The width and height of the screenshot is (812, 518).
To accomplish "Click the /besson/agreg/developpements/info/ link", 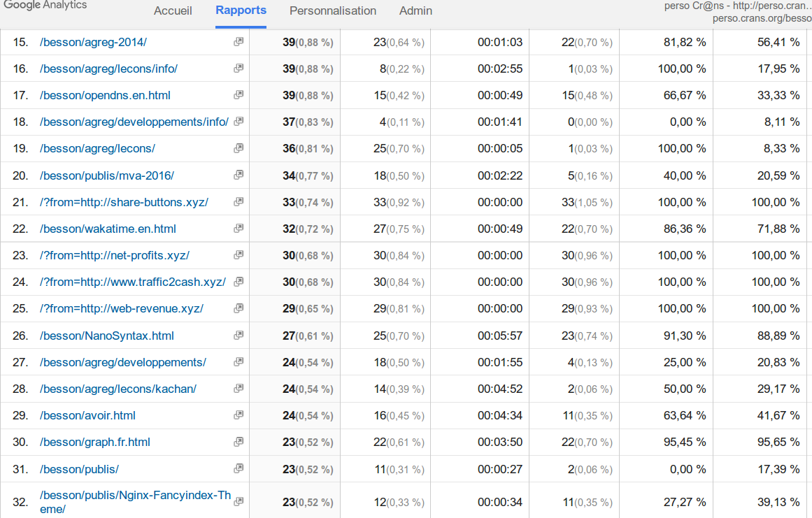I will coord(134,122).
